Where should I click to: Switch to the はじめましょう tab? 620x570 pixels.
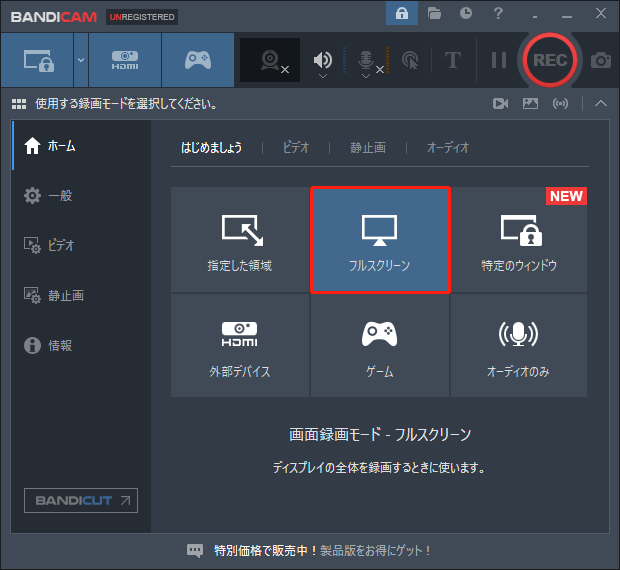[212, 147]
